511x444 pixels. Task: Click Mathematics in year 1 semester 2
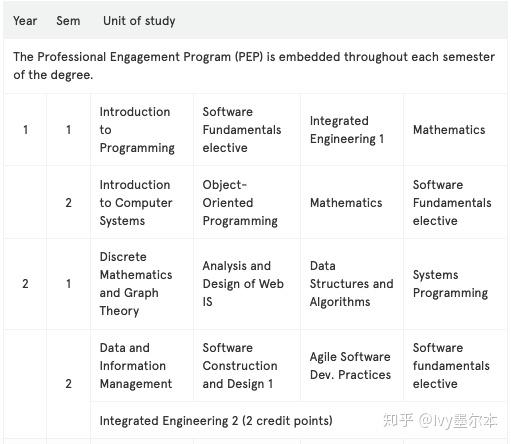[x=346, y=203]
